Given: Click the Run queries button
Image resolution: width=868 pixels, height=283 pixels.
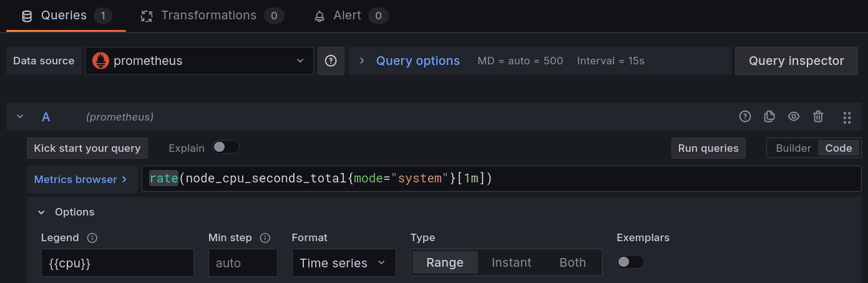Looking at the screenshot, I should [x=708, y=148].
